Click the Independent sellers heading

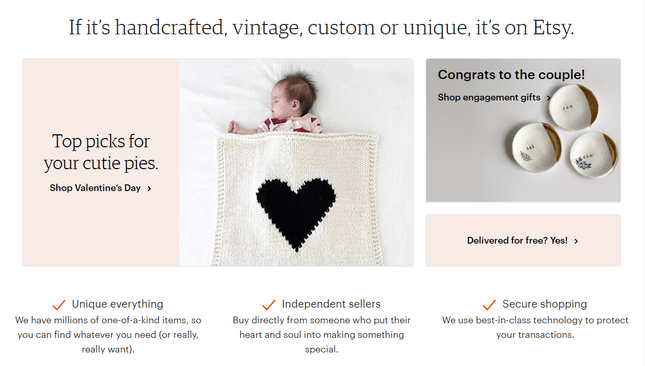pos(331,304)
